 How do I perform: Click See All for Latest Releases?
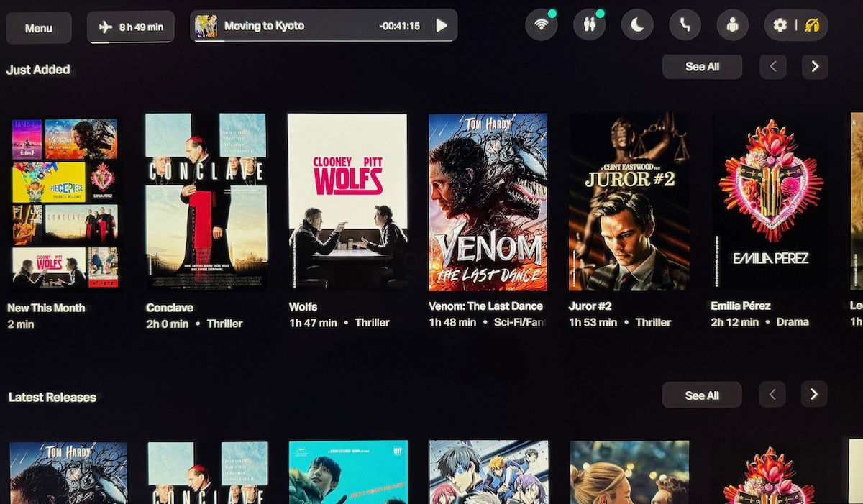[702, 395]
